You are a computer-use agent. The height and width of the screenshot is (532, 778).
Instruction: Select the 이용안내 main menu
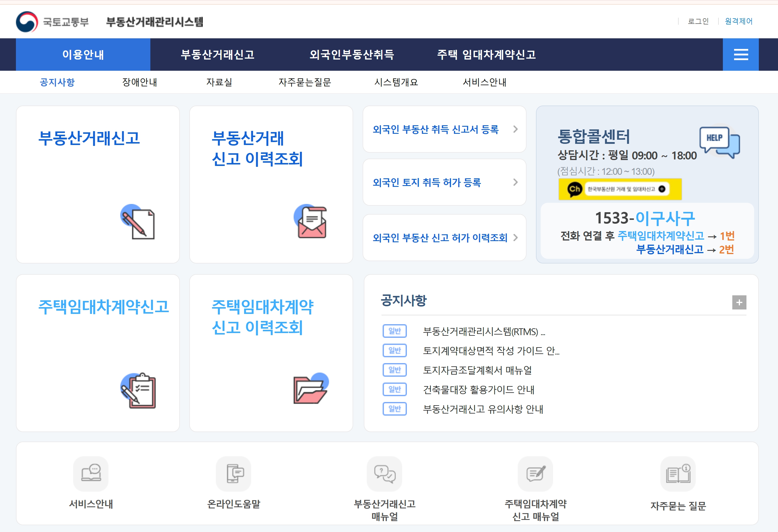[83, 55]
